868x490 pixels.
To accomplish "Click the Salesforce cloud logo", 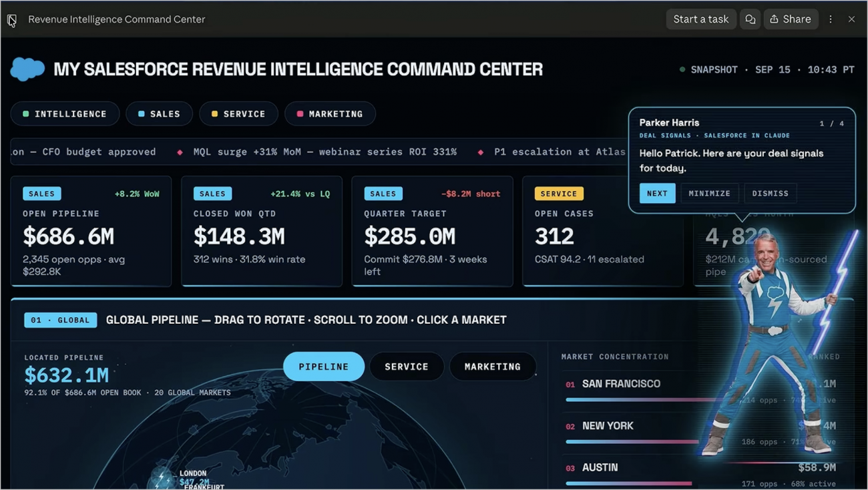I will pyautogui.click(x=27, y=69).
